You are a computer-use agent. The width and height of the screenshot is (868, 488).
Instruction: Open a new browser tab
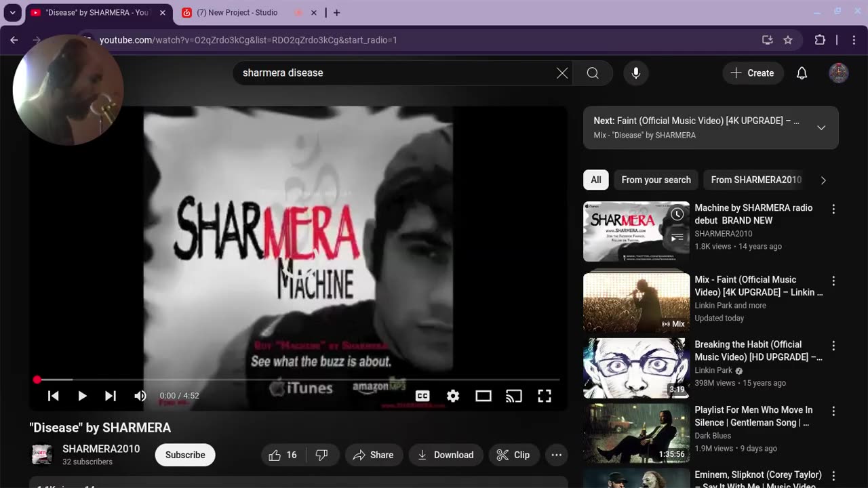click(337, 12)
